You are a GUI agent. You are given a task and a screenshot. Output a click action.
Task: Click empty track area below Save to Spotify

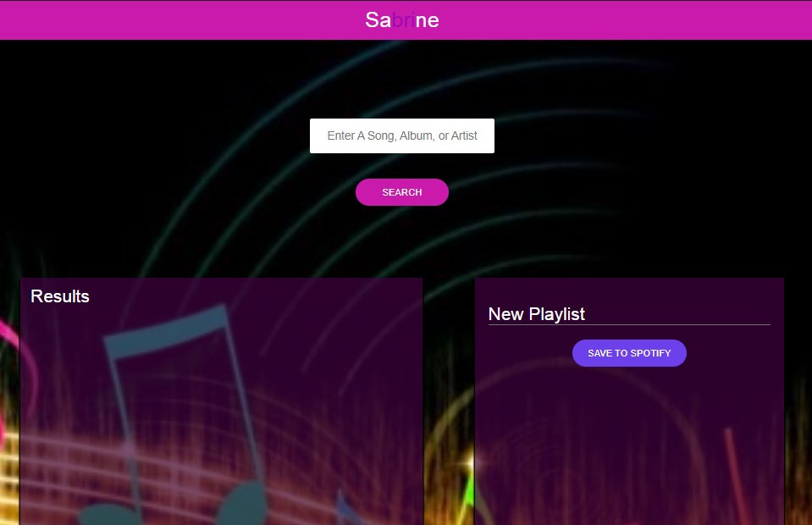pyautogui.click(x=629, y=440)
